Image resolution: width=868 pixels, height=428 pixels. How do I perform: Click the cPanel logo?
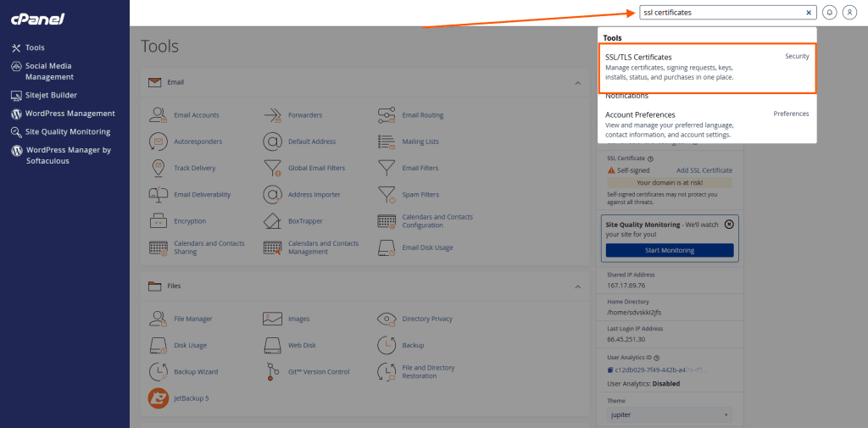coord(37,19)
